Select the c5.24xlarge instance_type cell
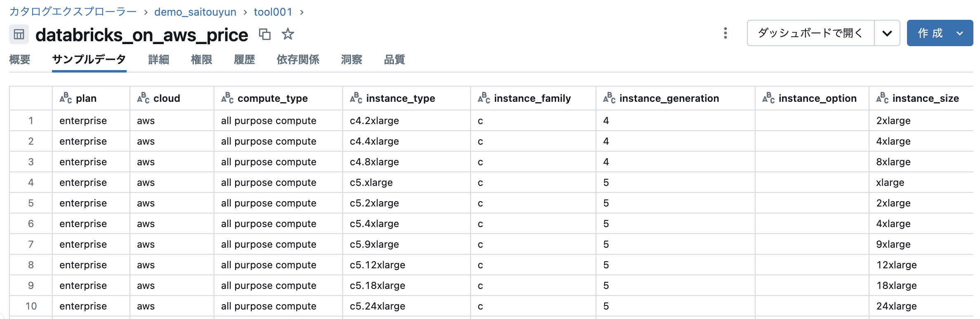Screen dimensions: 980x319 377,306
